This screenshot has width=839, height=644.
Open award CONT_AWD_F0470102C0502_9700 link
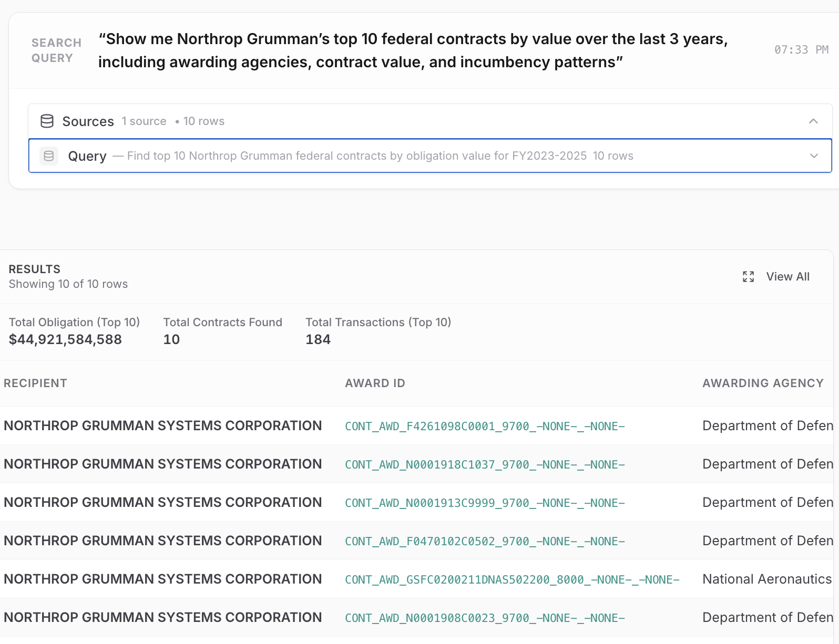[x=485, y=541]
